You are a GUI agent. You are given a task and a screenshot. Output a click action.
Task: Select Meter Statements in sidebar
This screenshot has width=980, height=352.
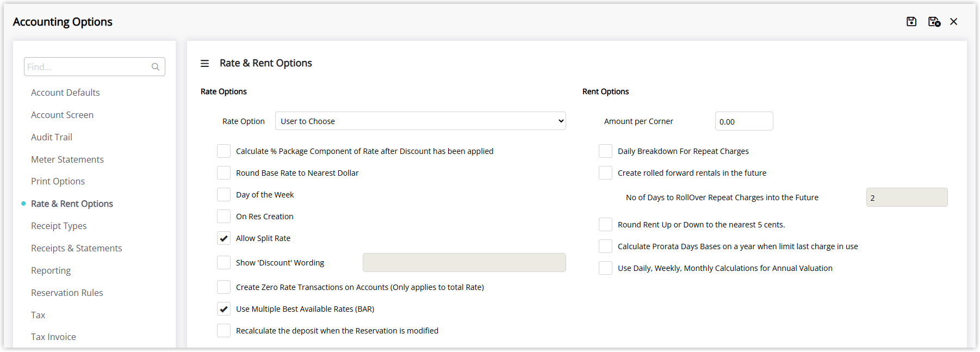pyautogui.click(x=67, y=159)
